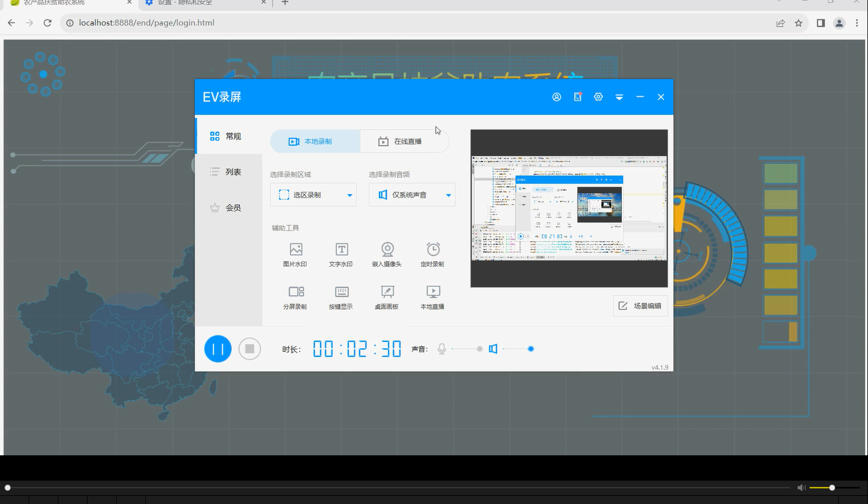Screen dimensions: 868x504
Task: Enable 嵌入摄像头 embedded camera
Action: [387, 255]
